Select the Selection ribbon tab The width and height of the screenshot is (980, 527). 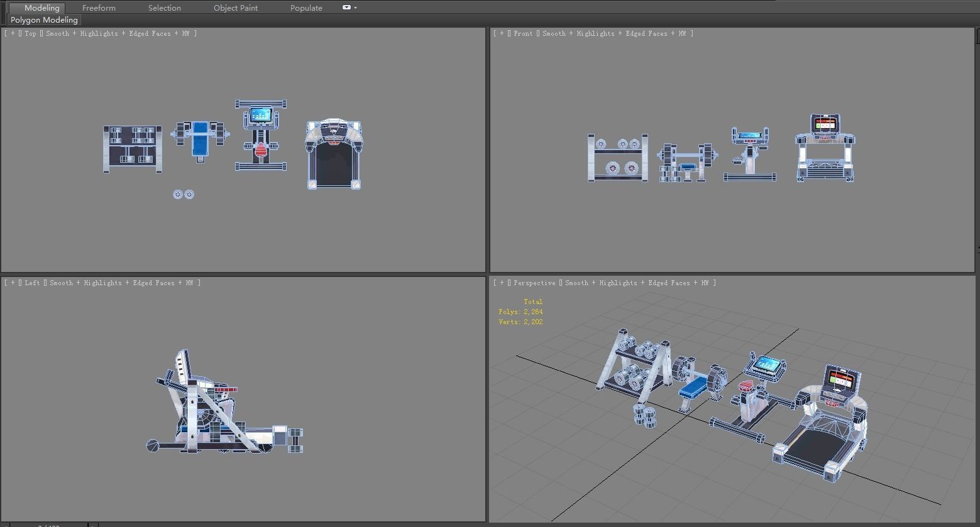coord(165,8)
